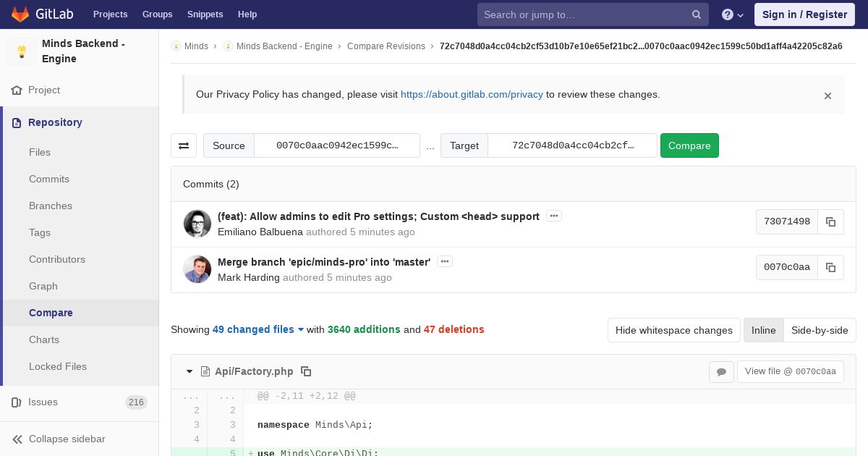868x456 pixels.
Task: Click Minds Backend - Engine breadcrumb
Action: pos(284,46)
